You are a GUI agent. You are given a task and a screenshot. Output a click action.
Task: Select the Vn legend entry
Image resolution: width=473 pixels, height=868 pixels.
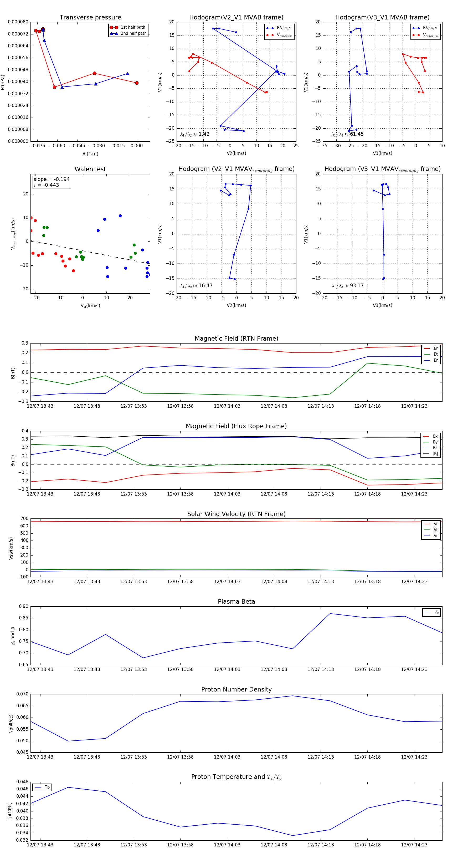431,536
